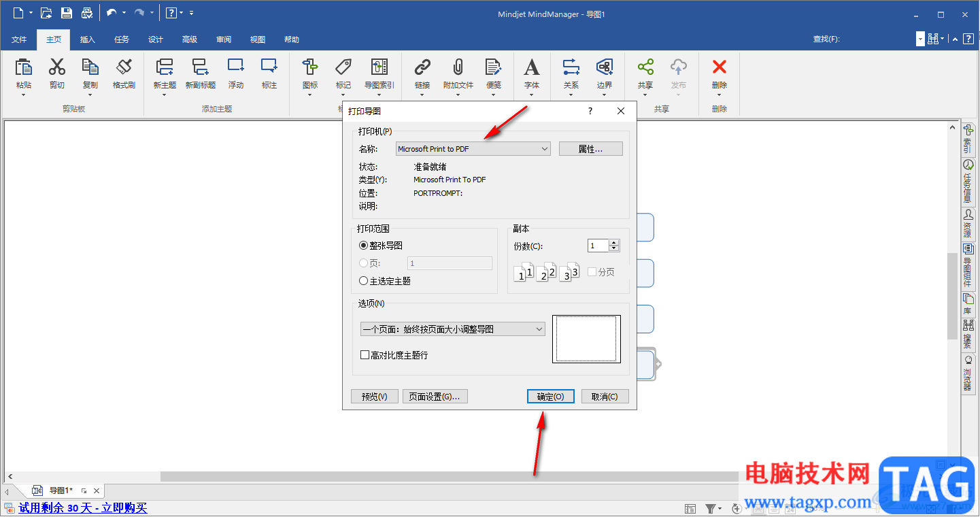This screenshot has height=517, width=980.
Task: Switch to the View (视图) tab
Action: pos(258,39)
